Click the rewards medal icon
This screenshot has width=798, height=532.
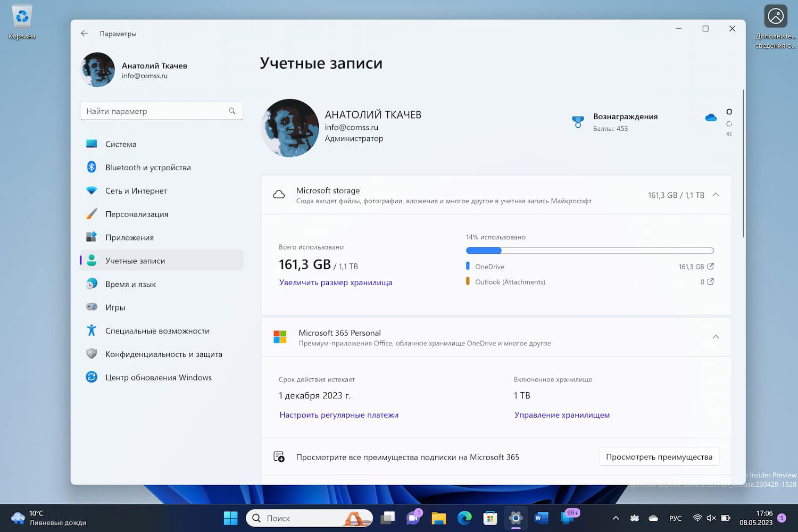coord(578,122)
